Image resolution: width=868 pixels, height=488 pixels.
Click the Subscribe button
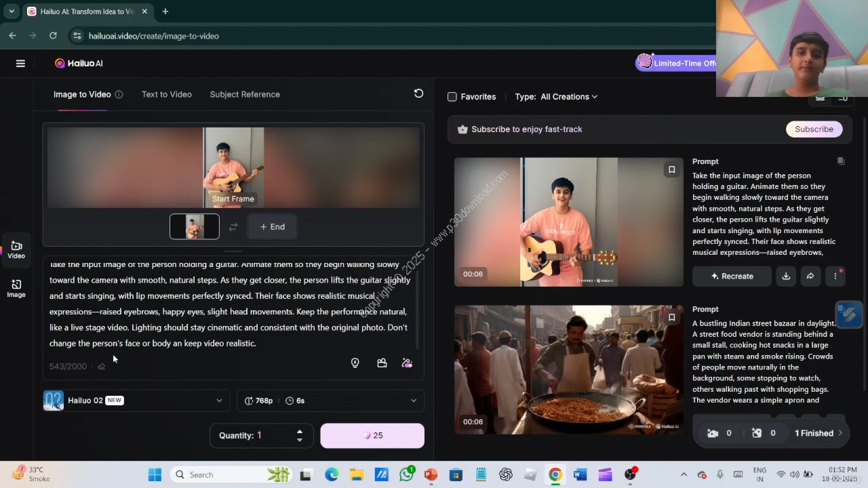coord(814,129)
